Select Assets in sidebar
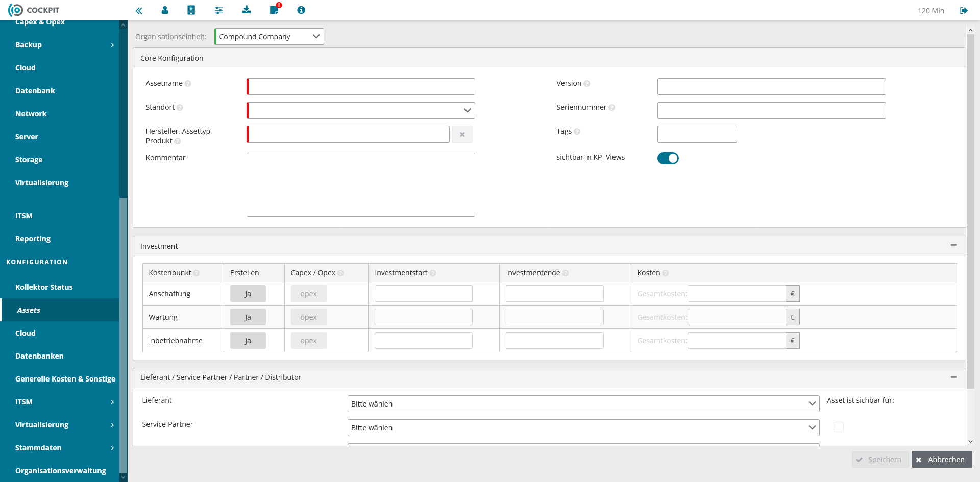Screen dimensions: 980x482 tap(29, 310)
